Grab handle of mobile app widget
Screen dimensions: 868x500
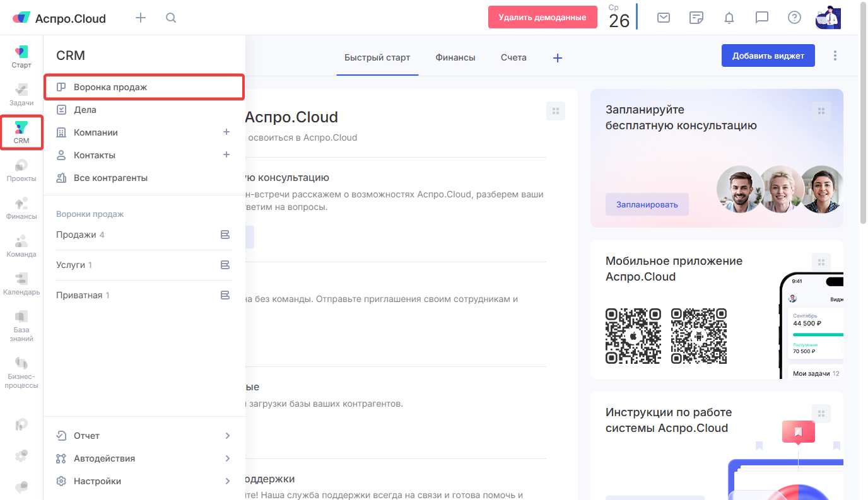tap(821, 262)
